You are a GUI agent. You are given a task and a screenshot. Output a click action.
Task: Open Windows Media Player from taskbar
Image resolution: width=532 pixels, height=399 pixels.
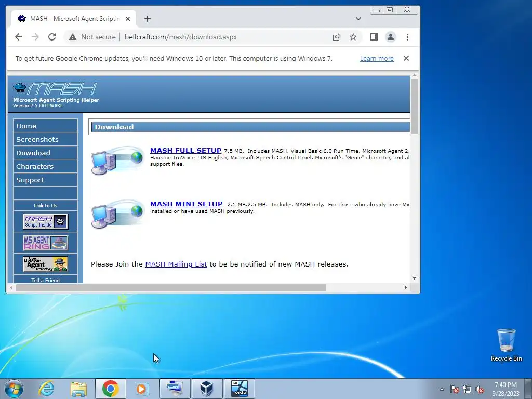142,389
